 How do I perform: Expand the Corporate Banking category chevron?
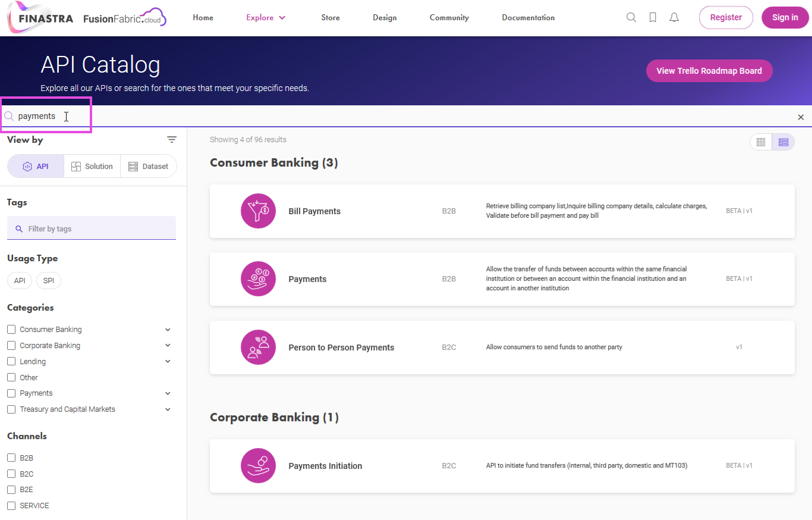[x=168, y=346]
